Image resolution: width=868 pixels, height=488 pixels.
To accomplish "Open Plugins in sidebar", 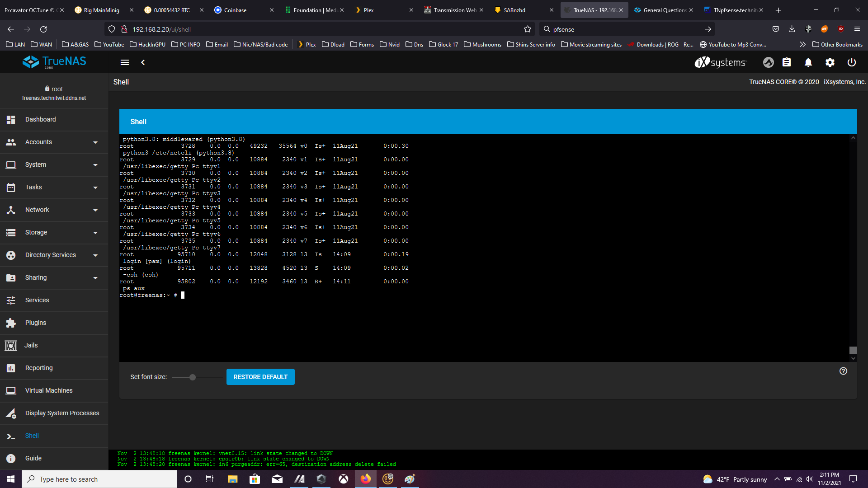I will (x=54, y=323).
